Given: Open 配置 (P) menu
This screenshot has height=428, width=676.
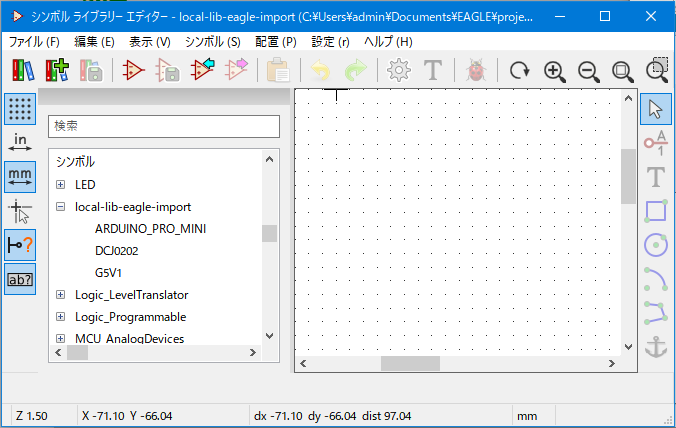Looking at the screenshot, I should 275,42.
